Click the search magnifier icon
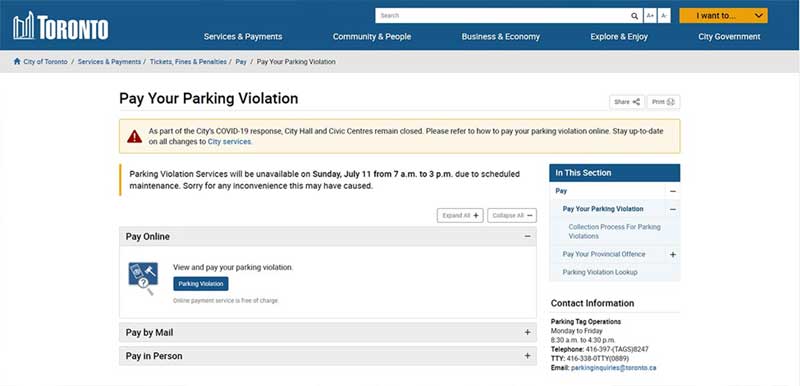Image resolution: width=800 pixels, height=386 pixels. pyautogui.click(x=634, y=16)
